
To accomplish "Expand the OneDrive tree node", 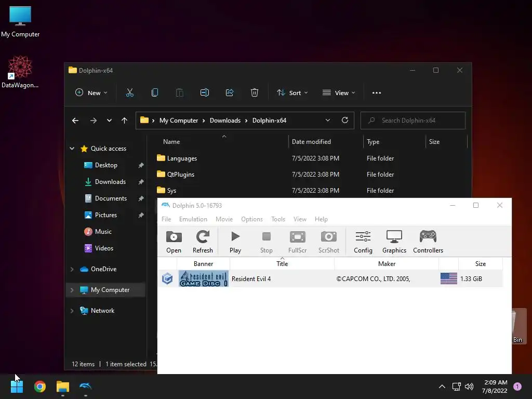I will [72, 269].
